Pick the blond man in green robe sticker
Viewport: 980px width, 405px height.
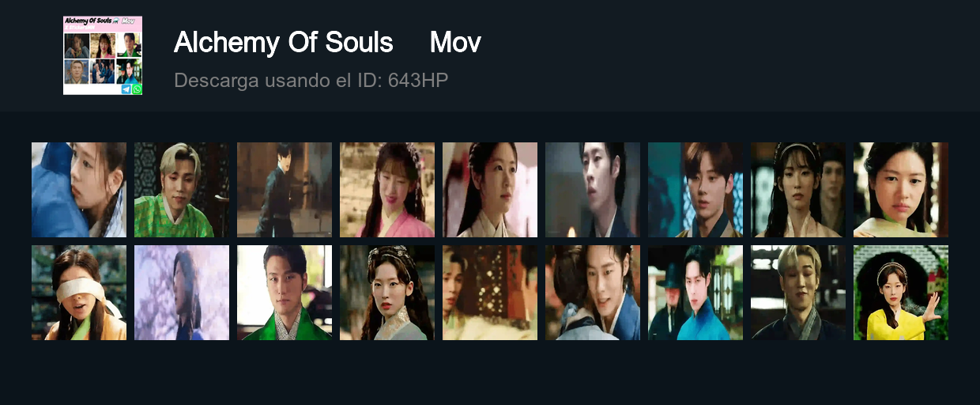click(182, 190)
